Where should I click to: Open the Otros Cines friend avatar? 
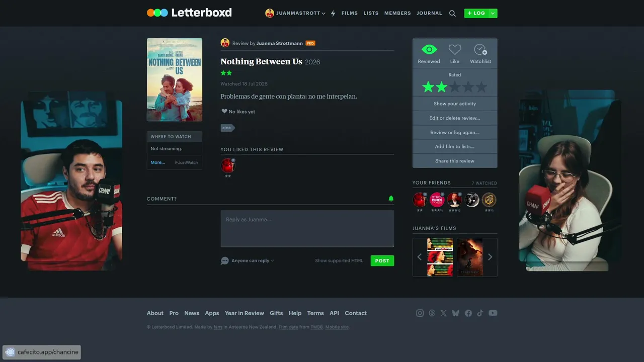pos(437,200)
